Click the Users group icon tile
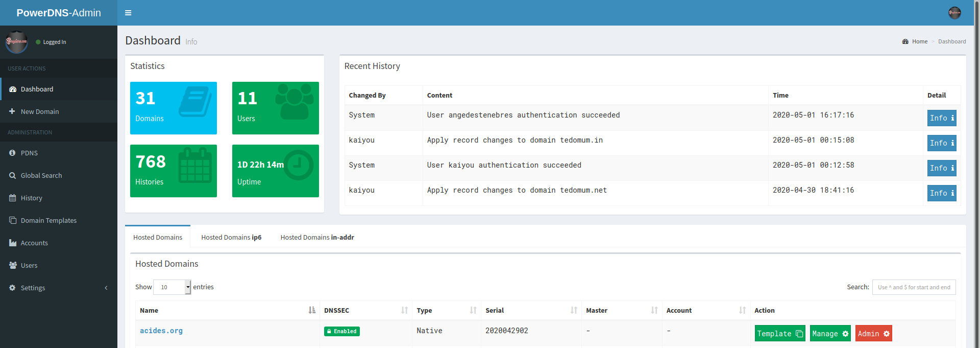Screen dimensions: 980x348 (275, 108)
